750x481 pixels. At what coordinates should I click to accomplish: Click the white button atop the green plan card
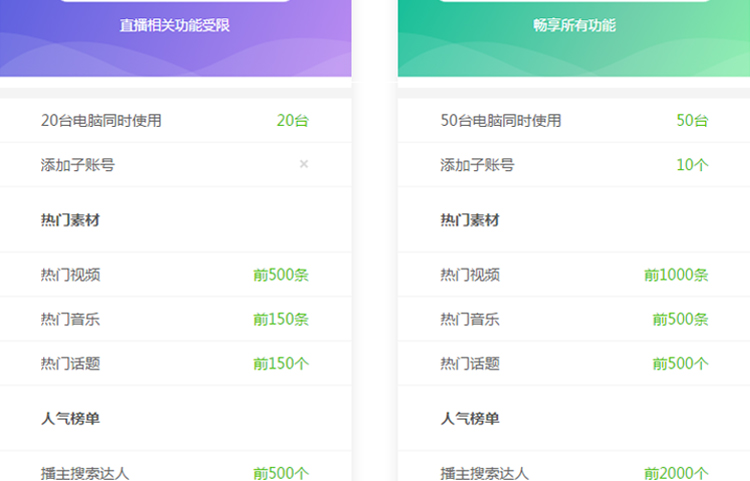tap(574, 1)
